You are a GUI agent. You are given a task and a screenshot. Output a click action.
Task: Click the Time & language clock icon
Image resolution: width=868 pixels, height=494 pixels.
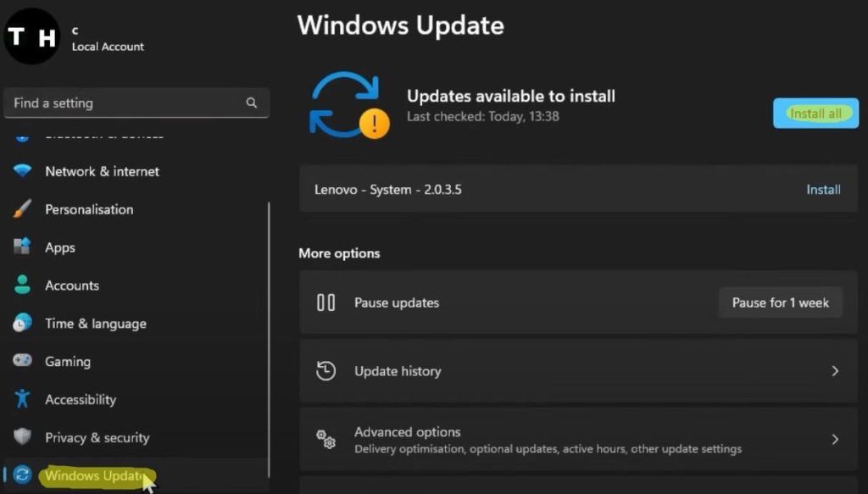coord(22,323)
